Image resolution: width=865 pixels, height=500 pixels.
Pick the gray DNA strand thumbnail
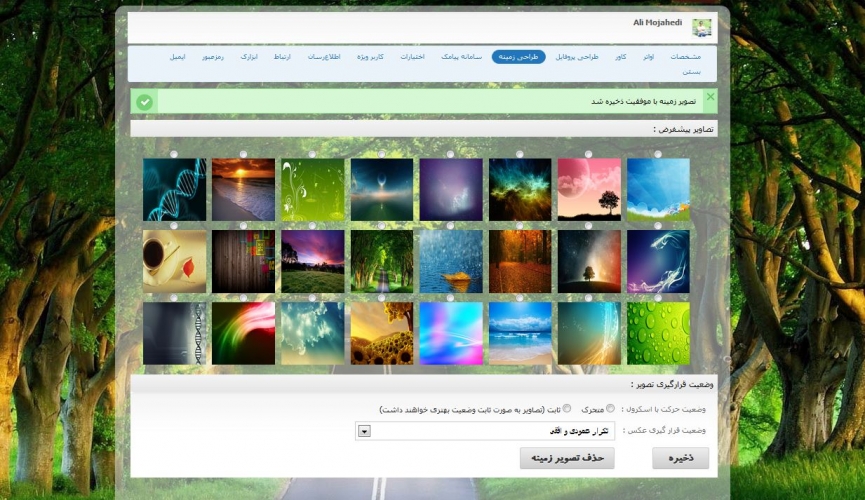pyautogui.click(x=174, y=333)
